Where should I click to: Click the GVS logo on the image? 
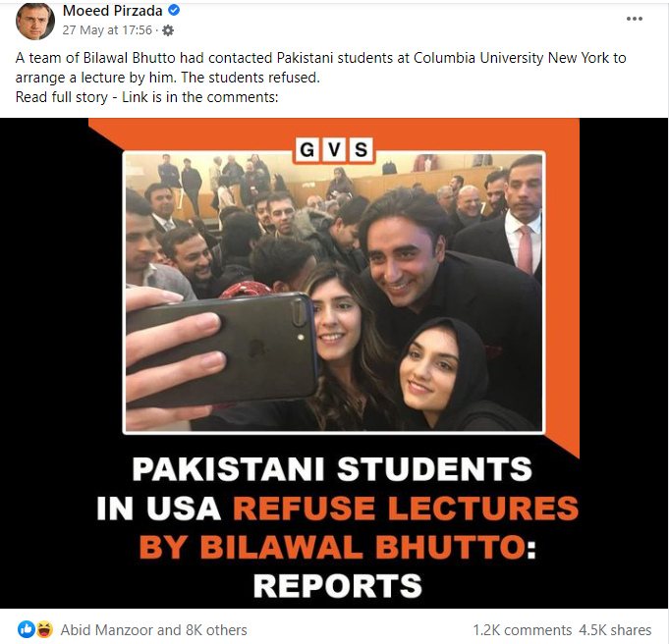[x=334, y=149]
